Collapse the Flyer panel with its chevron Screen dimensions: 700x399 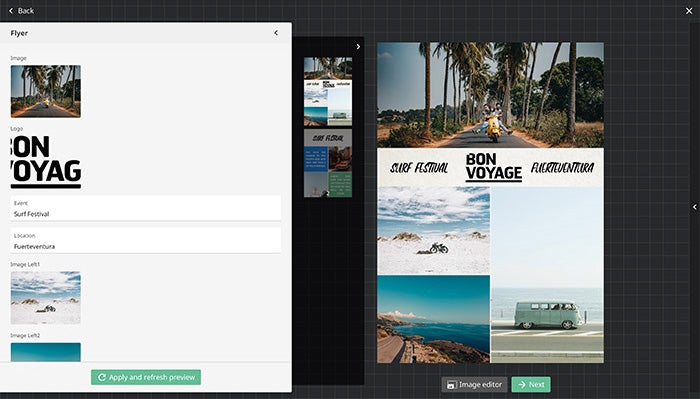coord(276,33)
